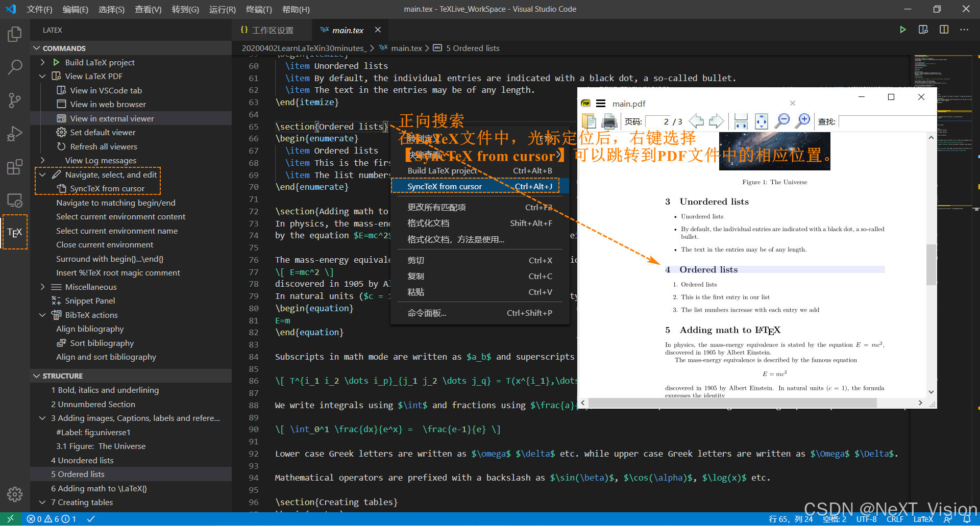Open the Search view in activity bar
Viewport: 980px width, 526px height.
point(15,67)
